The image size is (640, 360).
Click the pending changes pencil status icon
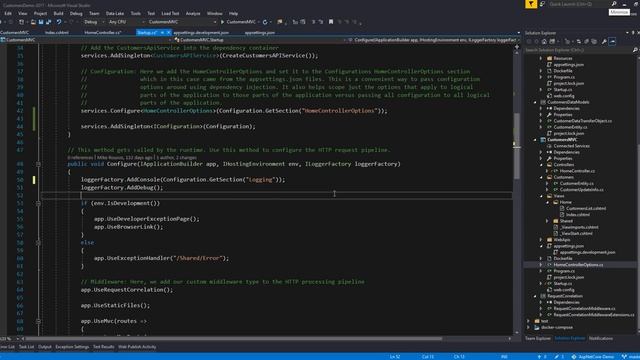(x=557, y=356)
